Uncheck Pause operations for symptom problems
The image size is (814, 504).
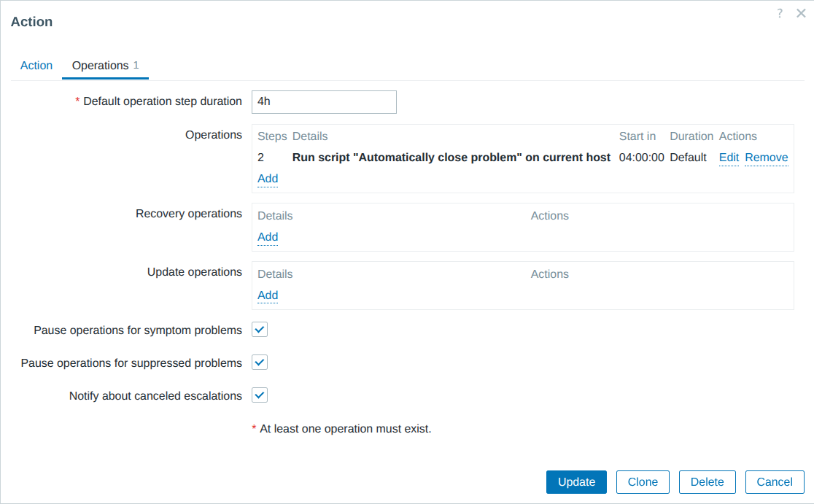coord(260,330)
